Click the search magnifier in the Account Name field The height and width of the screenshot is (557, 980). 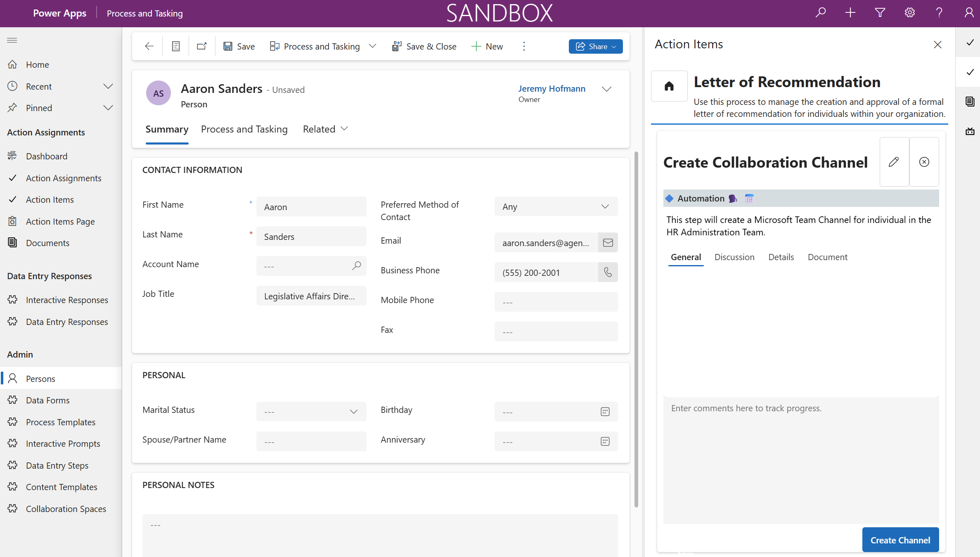pos(357,265)
